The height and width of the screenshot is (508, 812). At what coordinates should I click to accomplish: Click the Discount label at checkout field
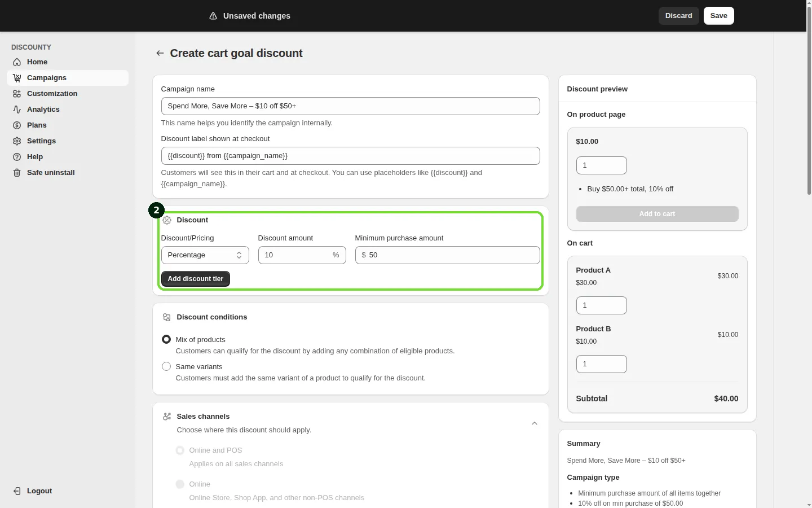coord(351,156)
